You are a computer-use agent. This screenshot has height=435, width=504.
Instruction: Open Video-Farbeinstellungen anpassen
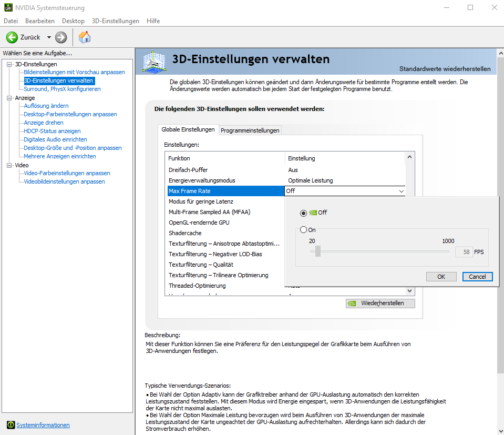[x=67, y=173]
